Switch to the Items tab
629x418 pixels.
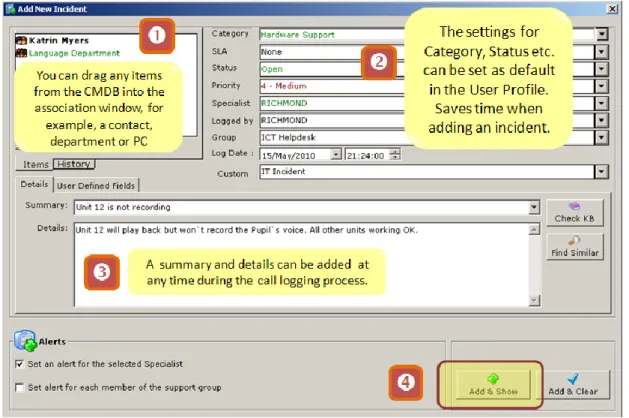pyautogui.click(x=35, y=164)
